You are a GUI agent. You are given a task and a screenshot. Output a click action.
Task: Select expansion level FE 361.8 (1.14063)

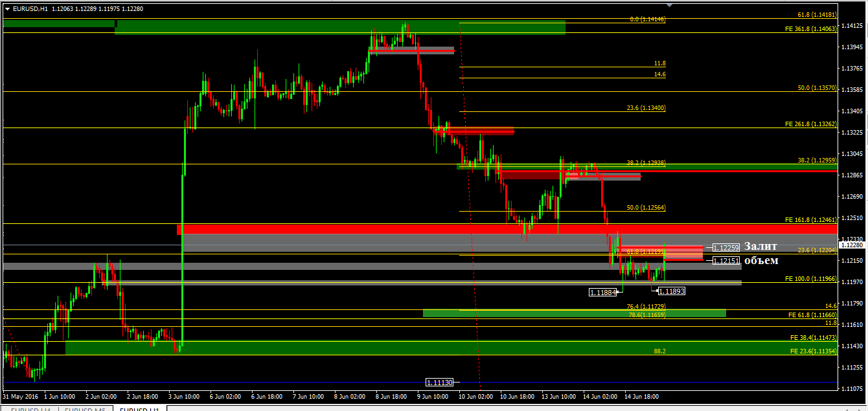pyautogui.click(x=810, y=29)
